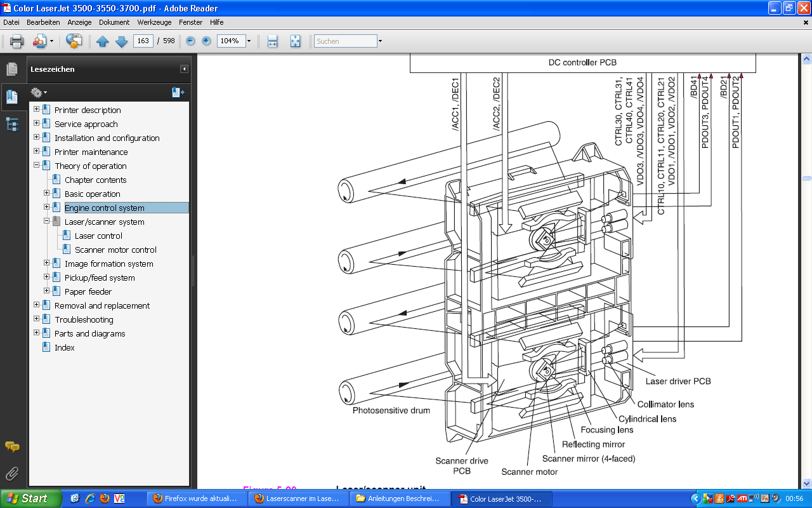The height and width of the screenshot is (508, 812).
Task: Open the Dokument menu
Action: [114, 22]
